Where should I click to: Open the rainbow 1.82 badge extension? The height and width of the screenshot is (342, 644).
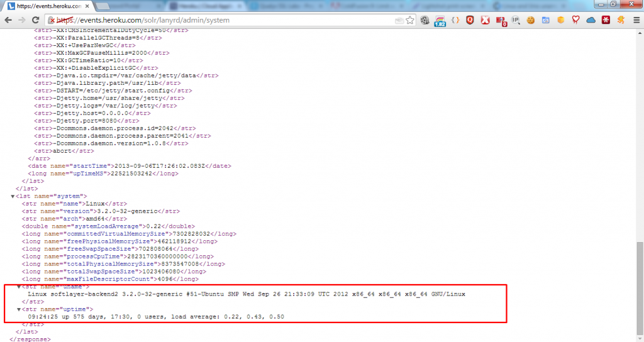(440, 21)
